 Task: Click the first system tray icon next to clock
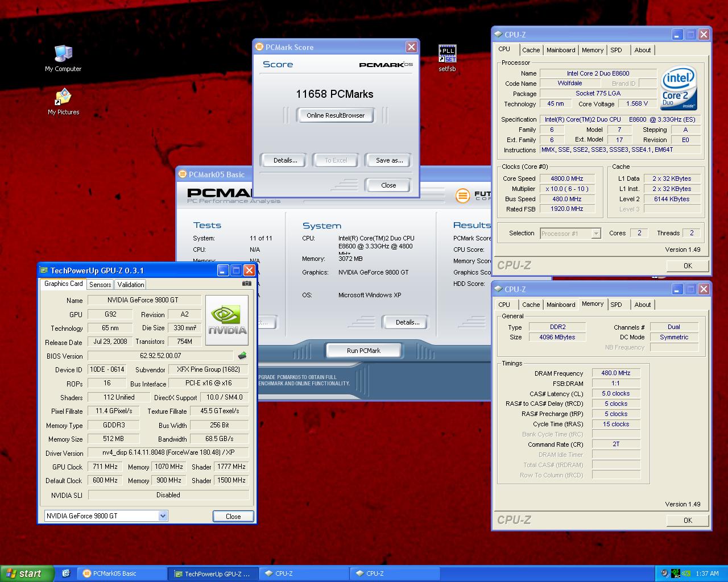664,573
